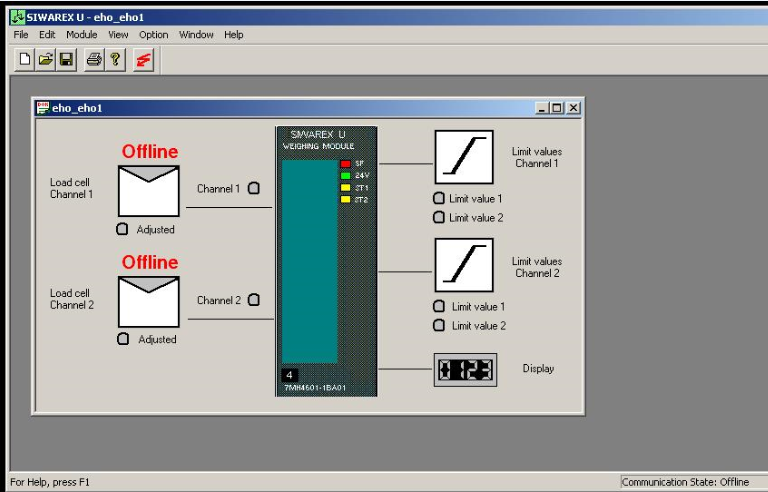
Task: Click the Print toolbar icon
Action: tap(94, 60)
